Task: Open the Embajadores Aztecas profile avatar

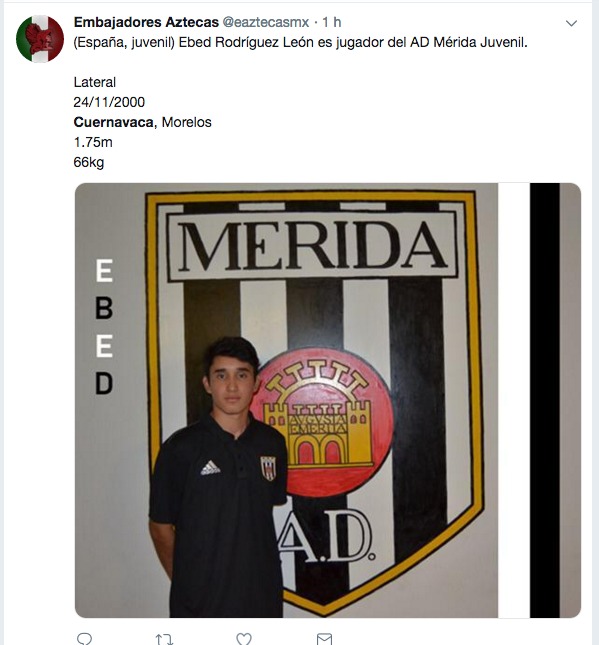Action: point(40,39)
